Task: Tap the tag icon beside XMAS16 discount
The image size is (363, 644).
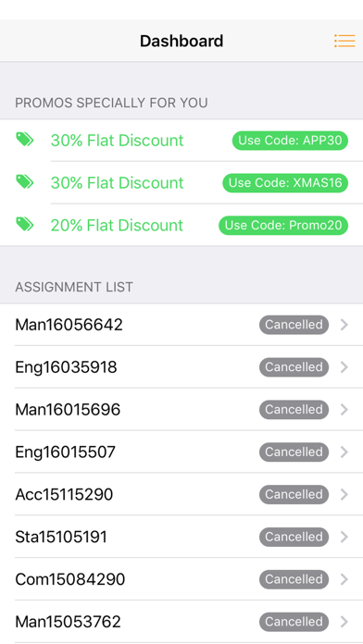Action: 25,181
